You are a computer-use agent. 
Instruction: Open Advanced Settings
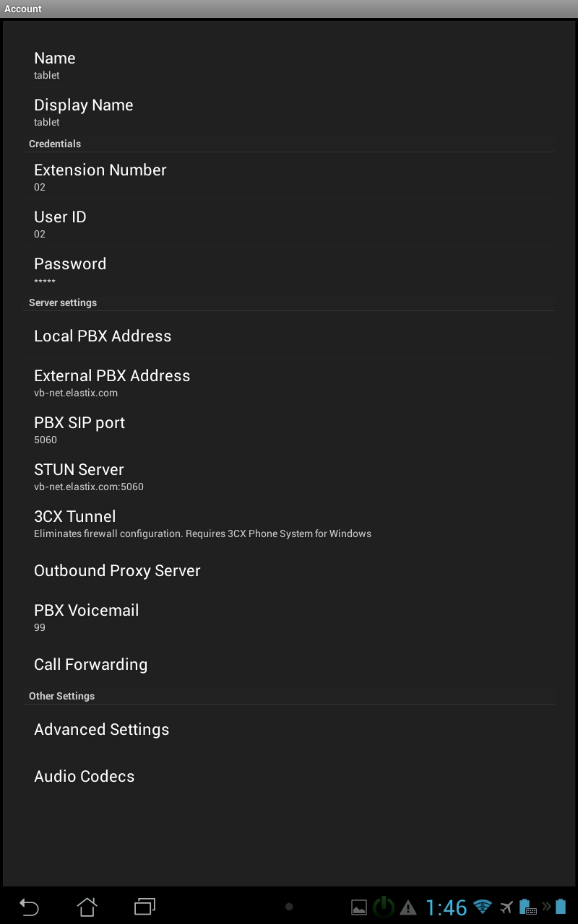(x=289, y=730)
